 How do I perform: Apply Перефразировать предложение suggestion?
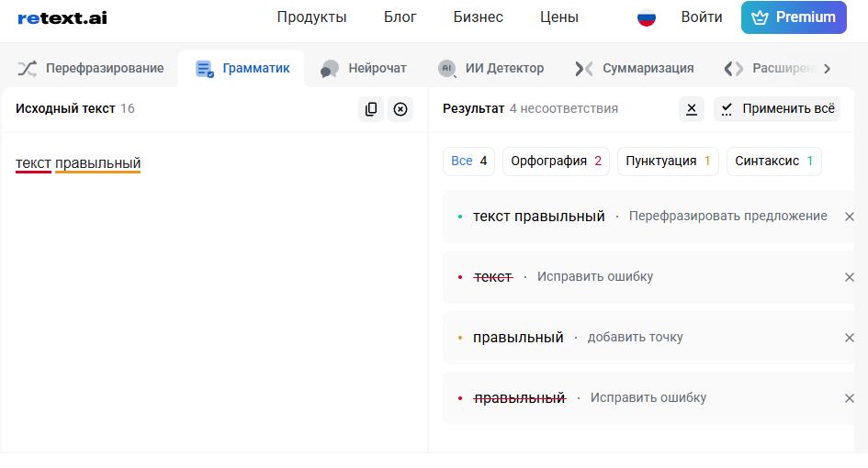pos(728,216)
